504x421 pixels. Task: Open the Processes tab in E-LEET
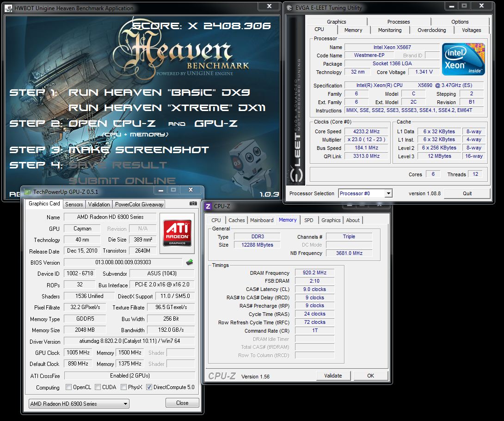(399, 22)
